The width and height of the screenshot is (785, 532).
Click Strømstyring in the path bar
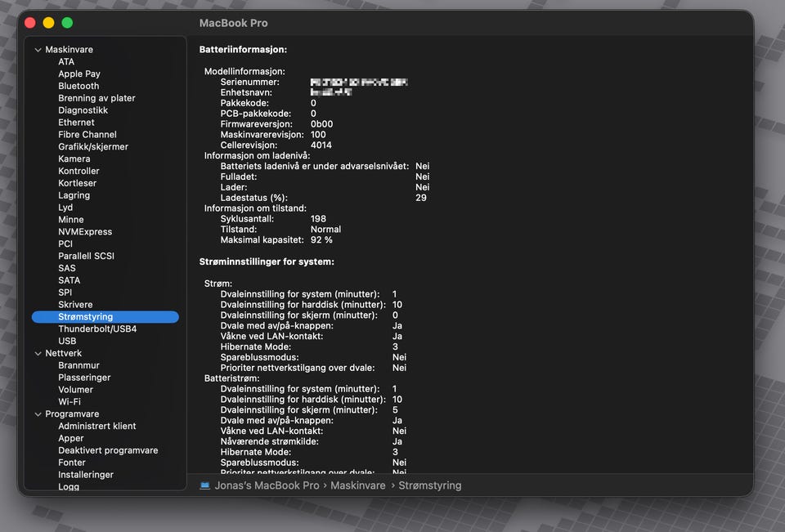[430, 485]
